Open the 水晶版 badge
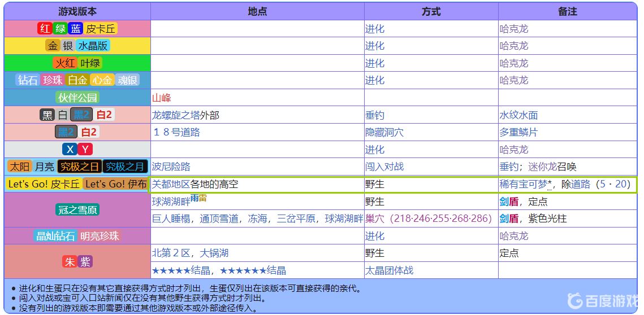This screenshot has width=644, height=315. coord(93,46)
